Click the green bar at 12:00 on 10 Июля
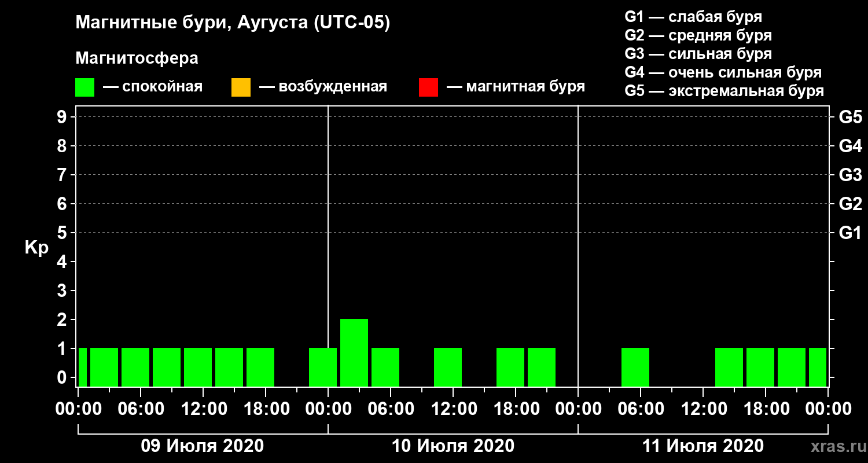Screen dimensions: 868x463 tap(448, 367)
